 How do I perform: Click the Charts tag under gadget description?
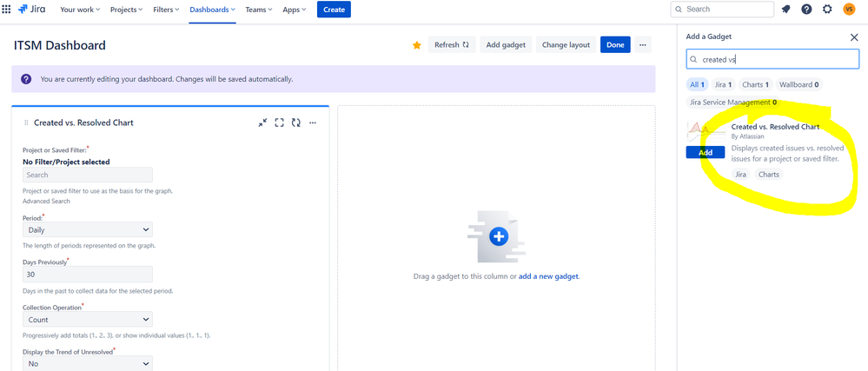tap(769, 175)
